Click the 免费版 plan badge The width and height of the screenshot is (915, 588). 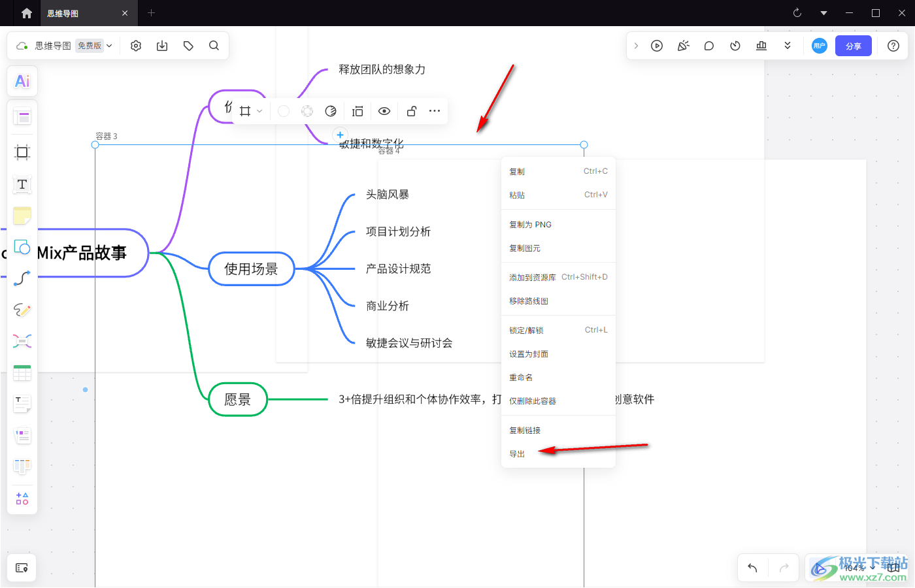(90, 46)
